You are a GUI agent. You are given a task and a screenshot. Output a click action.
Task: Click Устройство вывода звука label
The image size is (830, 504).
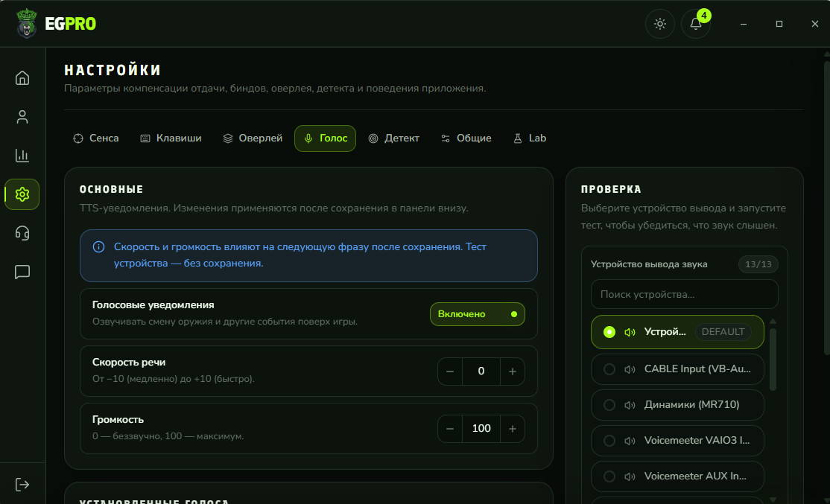[649, 264]
